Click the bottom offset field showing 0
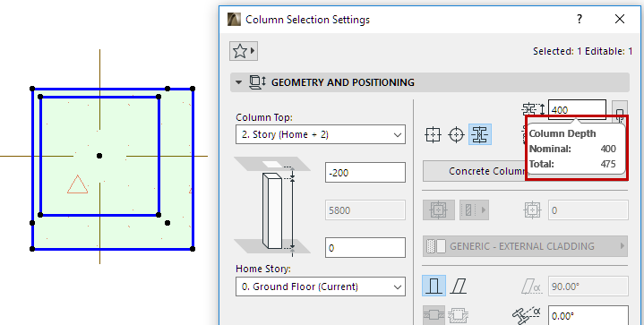644x325 pixels. tap(365, 247)
